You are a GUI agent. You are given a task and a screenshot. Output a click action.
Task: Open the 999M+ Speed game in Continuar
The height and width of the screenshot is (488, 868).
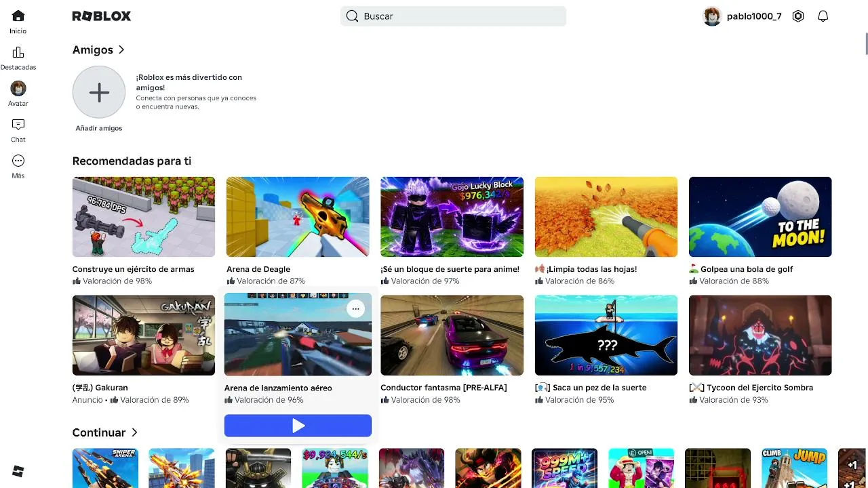click(565, 468)
